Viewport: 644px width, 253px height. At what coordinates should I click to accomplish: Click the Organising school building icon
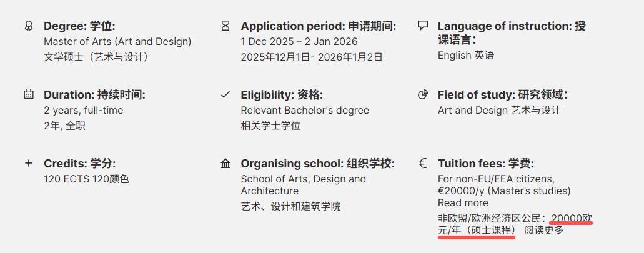(x=225, y=164)
